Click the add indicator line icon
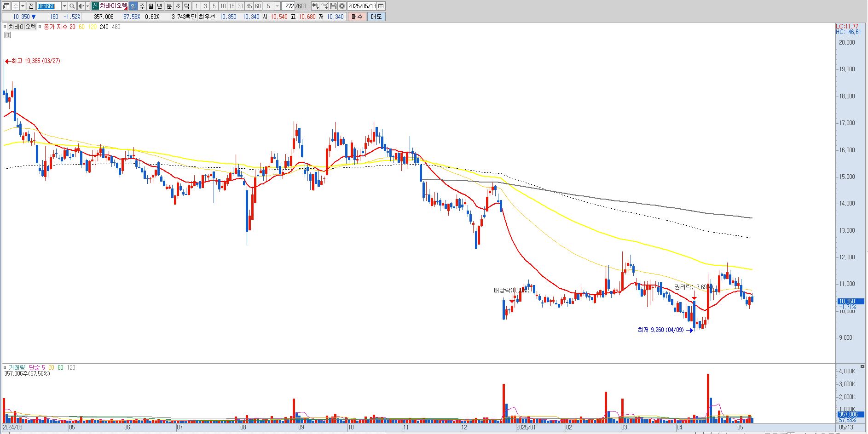868x434 pixels. pyautogui.click(x=324, y=6)
